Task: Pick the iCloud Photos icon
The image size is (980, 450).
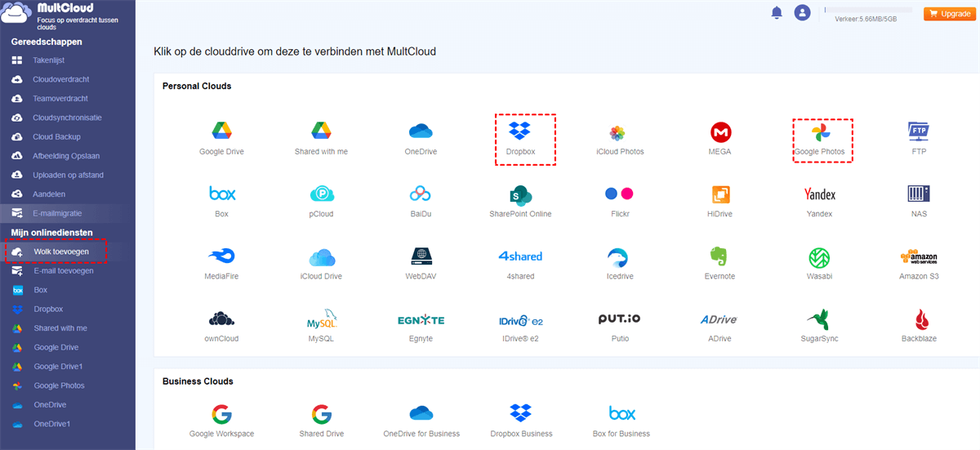Action: pos(619,132)
